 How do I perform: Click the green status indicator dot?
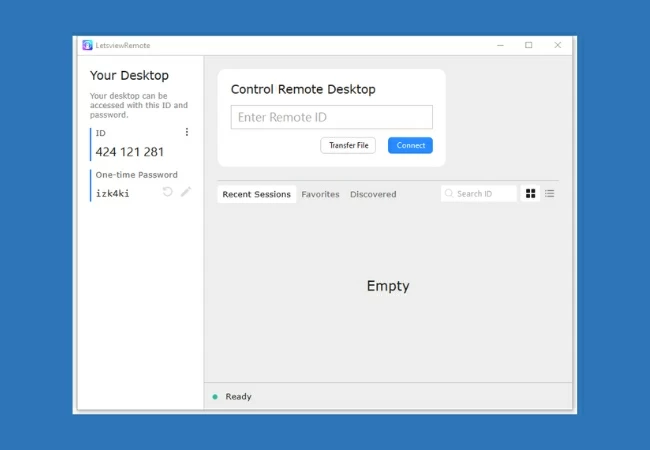[x=215, y=397]
